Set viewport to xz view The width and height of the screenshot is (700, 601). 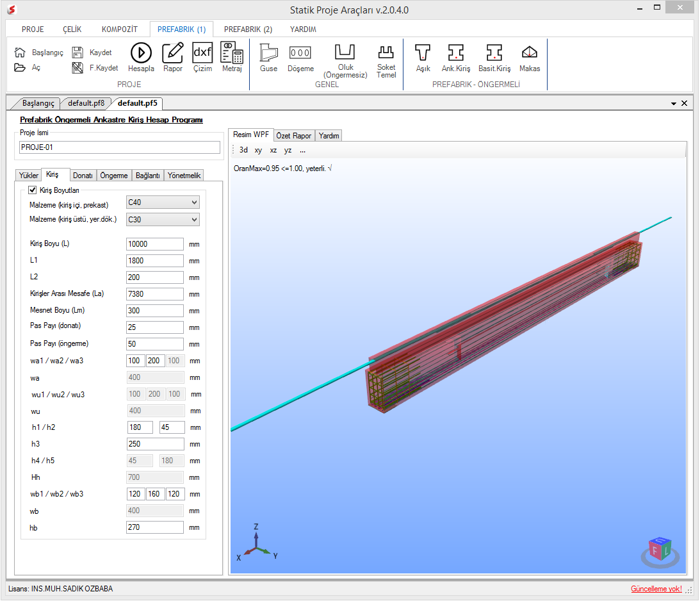[x=273, y=150]
